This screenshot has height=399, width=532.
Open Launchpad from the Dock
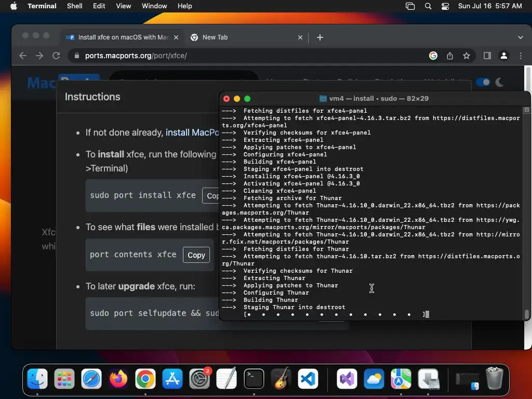pos(64,379)
